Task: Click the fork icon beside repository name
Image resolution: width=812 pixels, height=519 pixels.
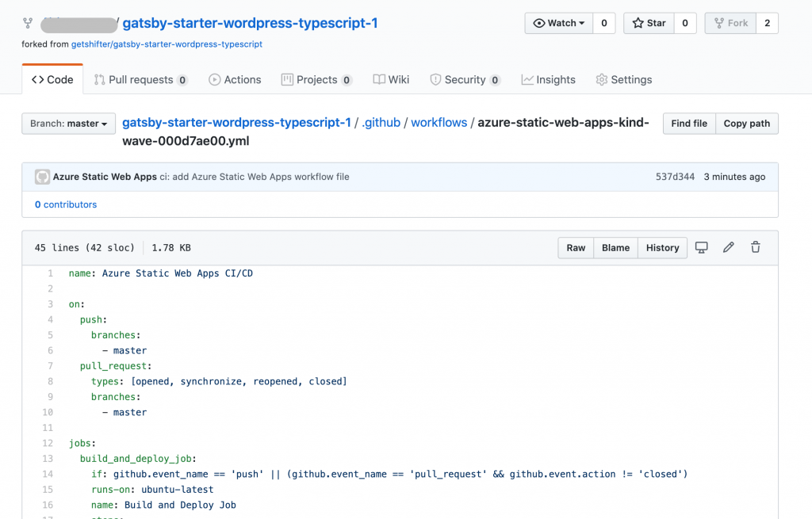Action: pos(28,23)
